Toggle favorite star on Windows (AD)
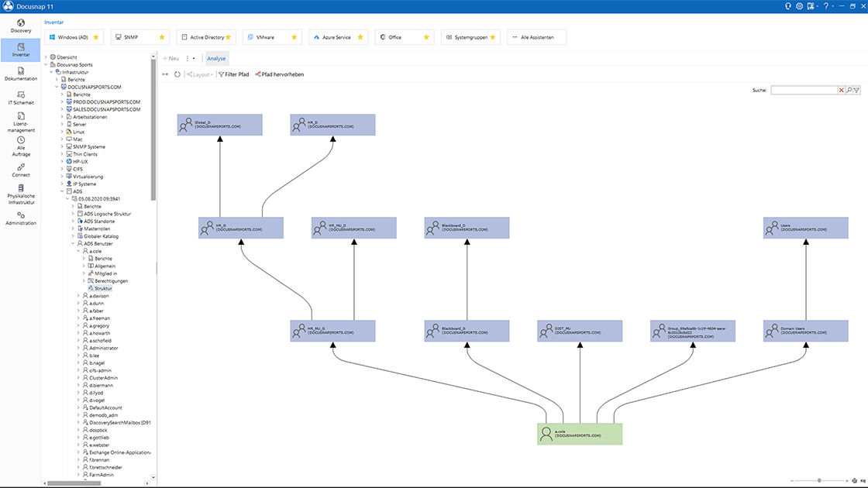This screenshot has width=868, height=488. click(x=96, y=37)
